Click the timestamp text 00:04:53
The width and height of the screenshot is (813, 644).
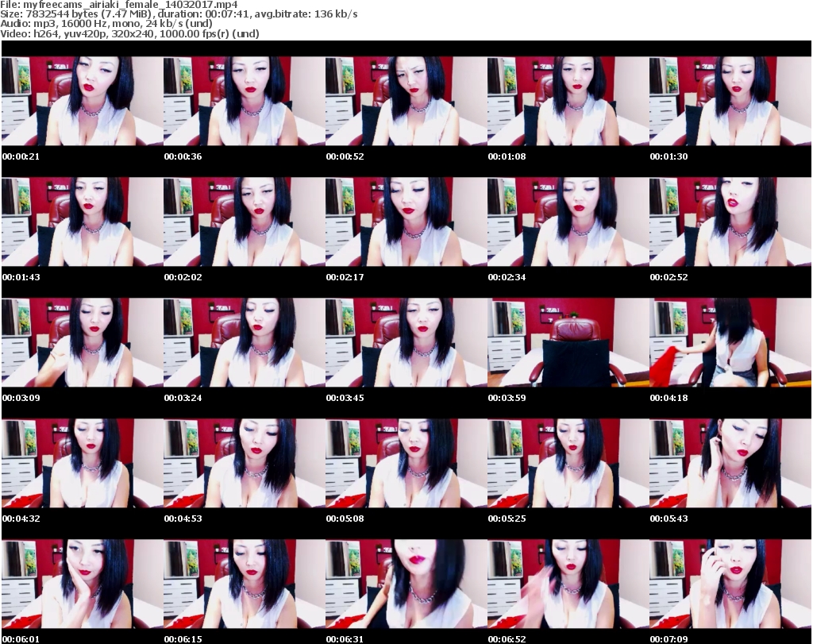(183, 519)
